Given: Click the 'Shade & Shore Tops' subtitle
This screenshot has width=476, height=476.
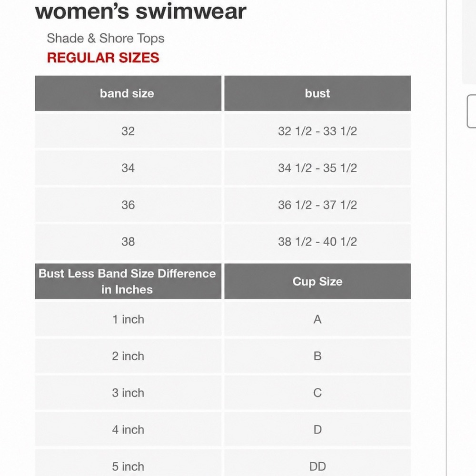Looking at the screenshot, I should pyautogui.click(x=105, y=39).
